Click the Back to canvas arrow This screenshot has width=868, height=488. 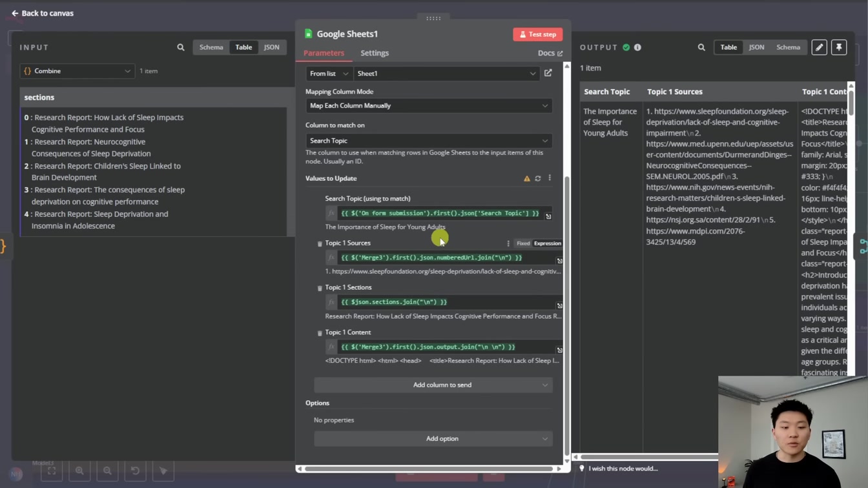tap(15, 13)
